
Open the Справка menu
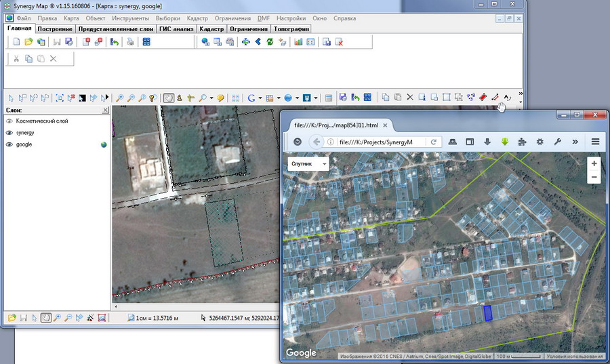tap(344, 18)
